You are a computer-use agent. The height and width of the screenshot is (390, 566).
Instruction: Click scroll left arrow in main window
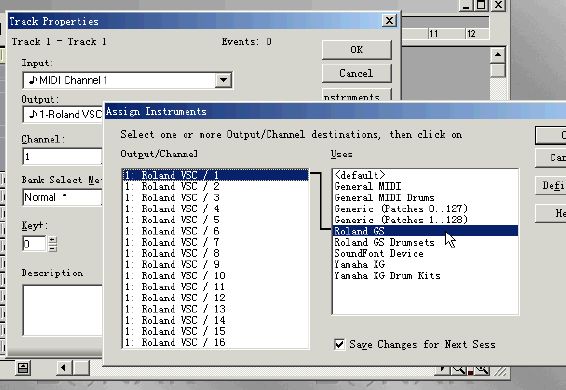tap(64, 368)
